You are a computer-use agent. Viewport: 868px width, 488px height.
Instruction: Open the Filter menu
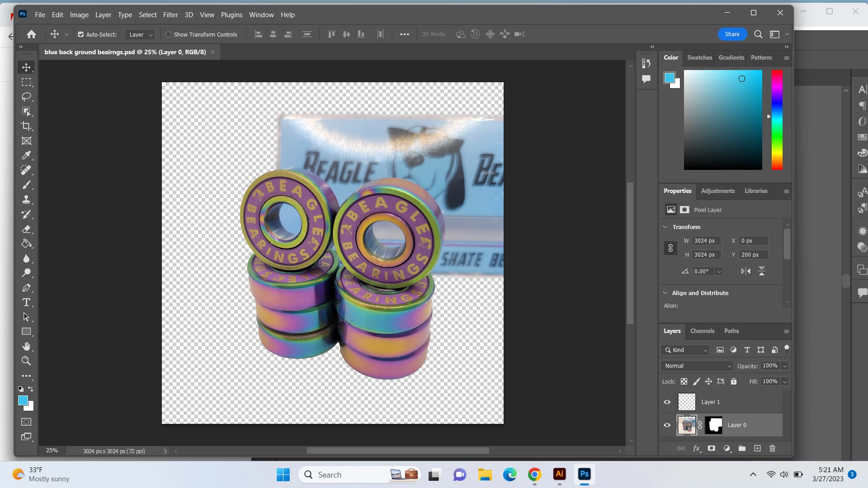coord(170,14)
